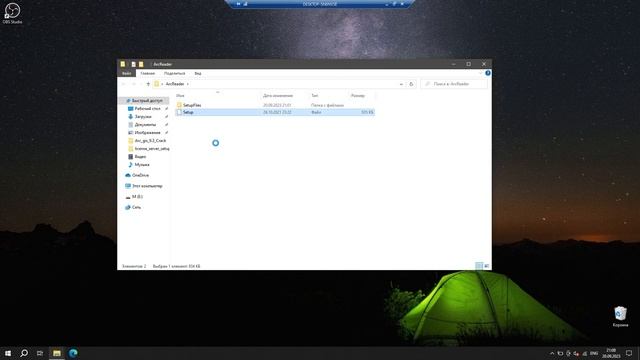The width and height of the screenshot is (640, 360).
Task: Open volume control in system tray
Action: [576, 353]
